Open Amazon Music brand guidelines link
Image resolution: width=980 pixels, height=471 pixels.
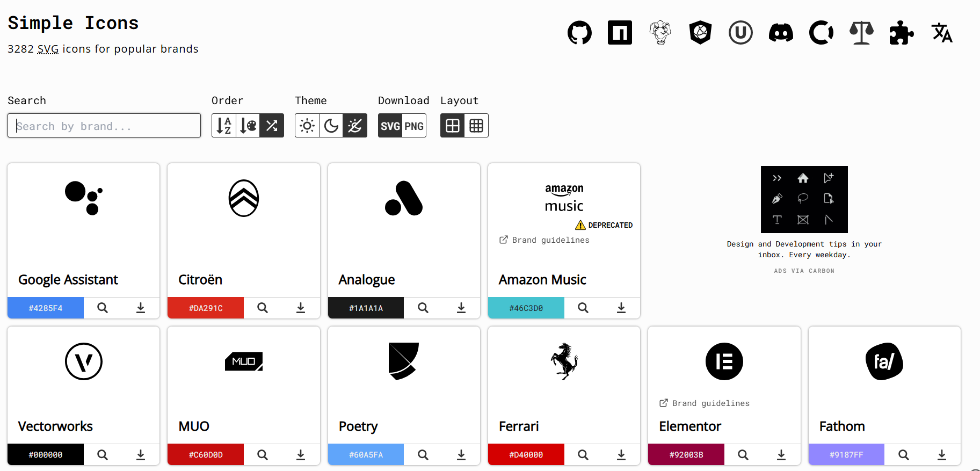point(545,240)
